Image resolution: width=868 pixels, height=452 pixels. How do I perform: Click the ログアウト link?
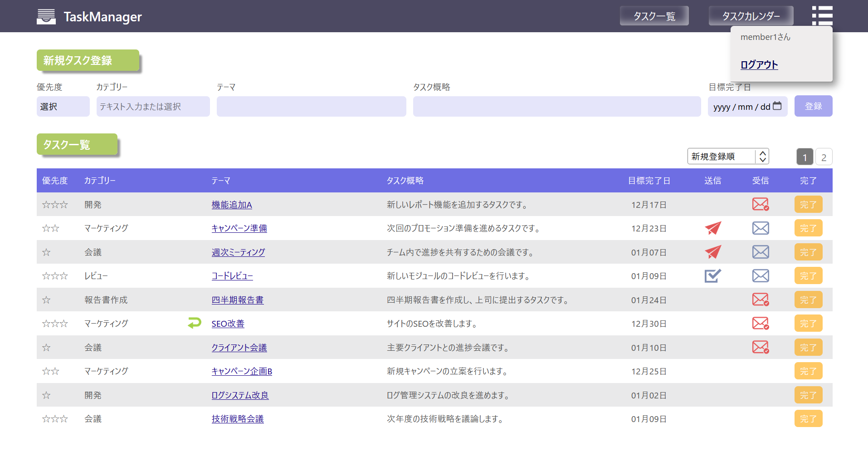click(x=759, y=65)
